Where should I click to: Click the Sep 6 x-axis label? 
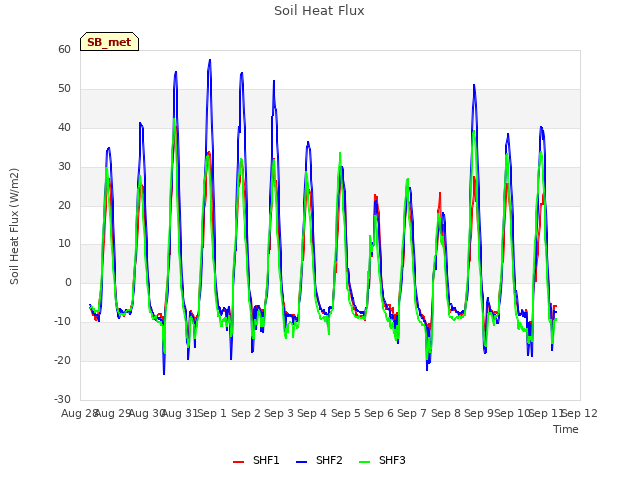point(379,413)
